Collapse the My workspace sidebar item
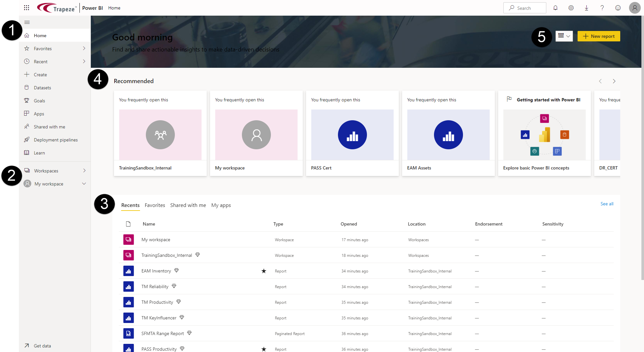The width and height of the screenshot is (644, 352). 84,183
